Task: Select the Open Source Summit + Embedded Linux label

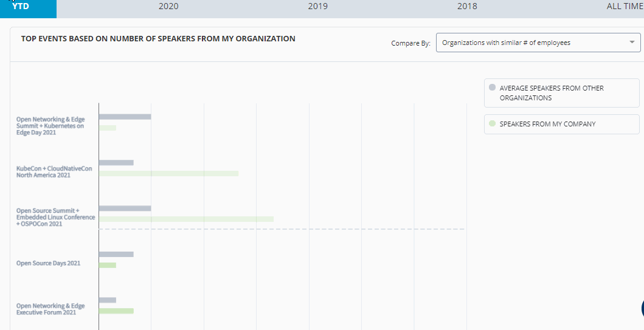Action: pos(55,217)
